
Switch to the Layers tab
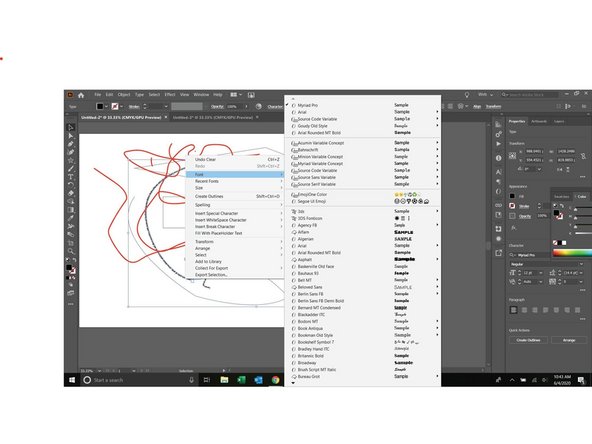pos(559,122)
